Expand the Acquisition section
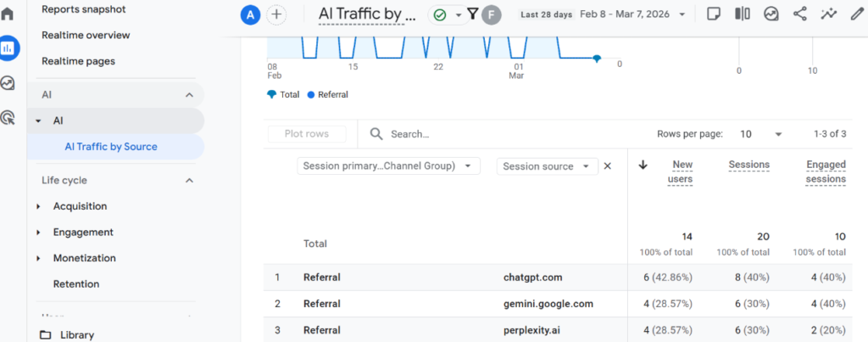This screenshot has height=342, width=868. coord(80,206)
